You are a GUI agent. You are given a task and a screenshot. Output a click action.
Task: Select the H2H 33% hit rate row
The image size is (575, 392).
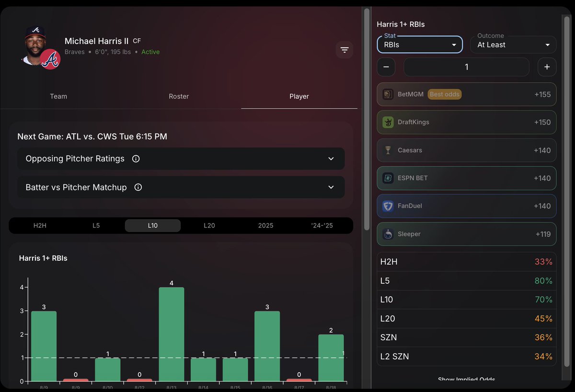(467, 262)
